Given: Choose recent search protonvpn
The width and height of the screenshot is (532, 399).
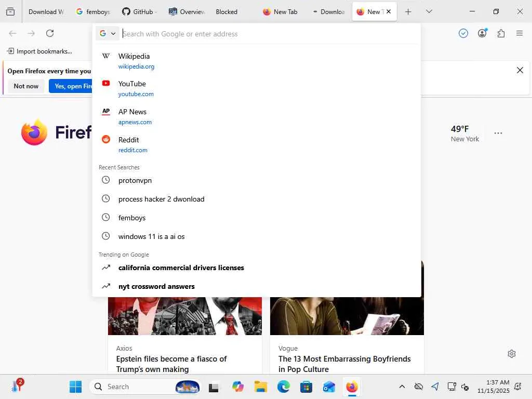Looking at the screenshot, I should point(257,180).
